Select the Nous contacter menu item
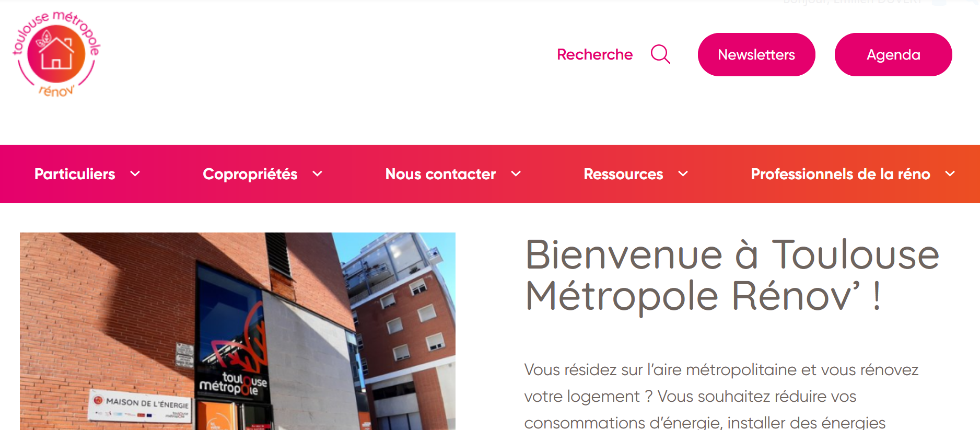 440,174
